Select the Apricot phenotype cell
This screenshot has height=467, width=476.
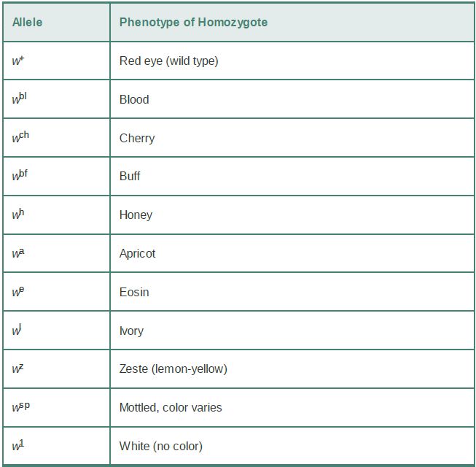tap(292, 253)
